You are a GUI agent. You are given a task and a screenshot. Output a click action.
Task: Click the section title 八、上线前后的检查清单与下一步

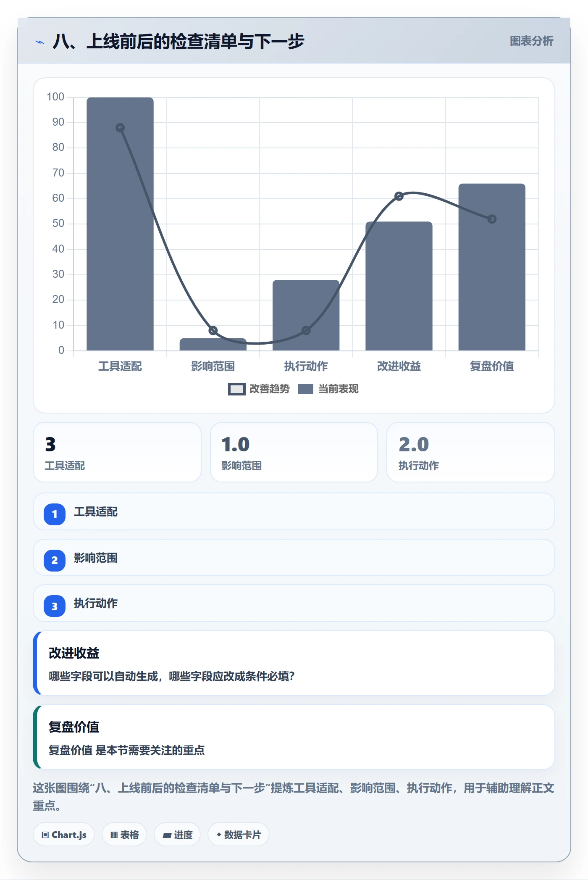tap(178, 42)
